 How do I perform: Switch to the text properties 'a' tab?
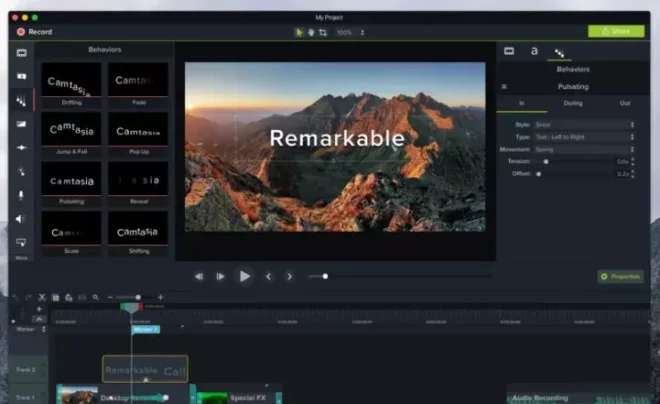[x=534, y=51]
